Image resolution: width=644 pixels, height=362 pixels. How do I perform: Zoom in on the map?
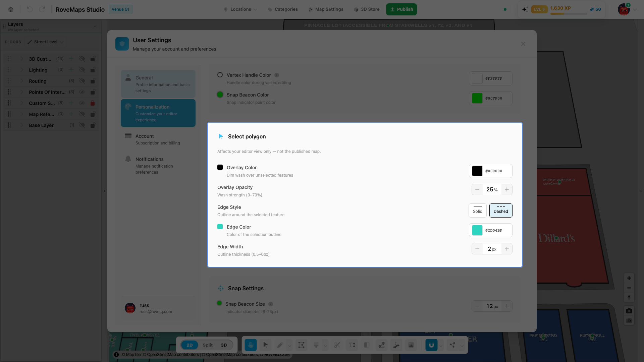(x=629, y=278)
